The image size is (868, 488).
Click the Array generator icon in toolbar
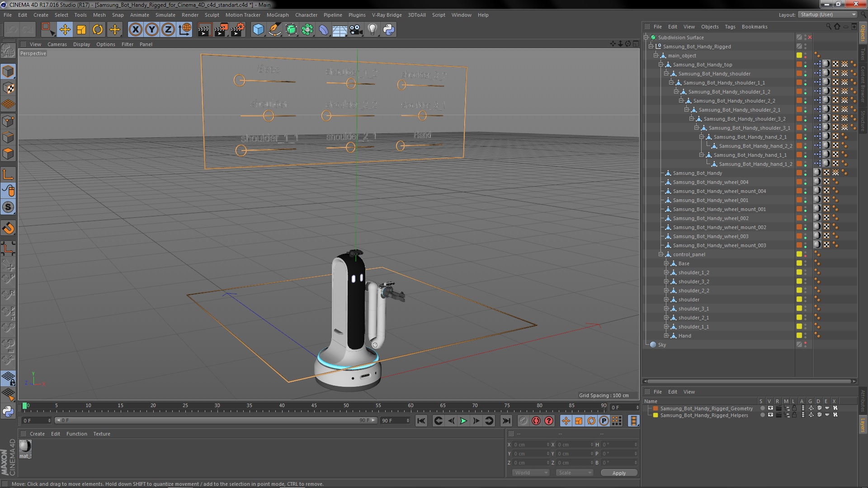click(307, 30)
